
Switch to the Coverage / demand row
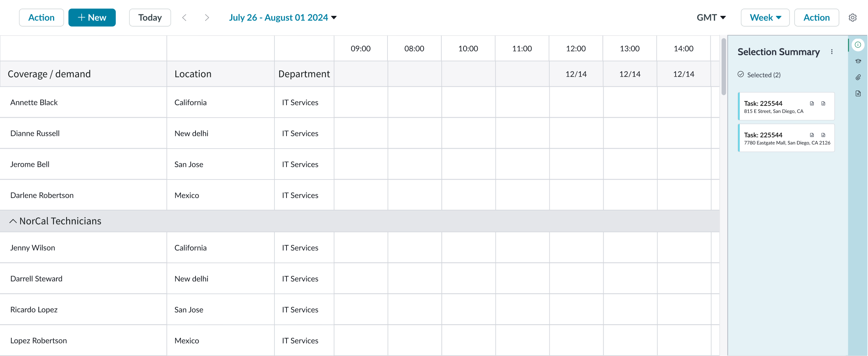tap(50, 74)
